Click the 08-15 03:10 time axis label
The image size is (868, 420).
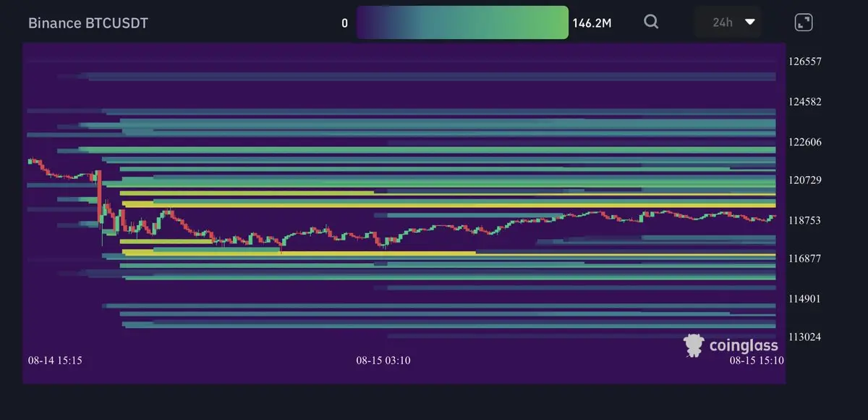click(383, 360)
